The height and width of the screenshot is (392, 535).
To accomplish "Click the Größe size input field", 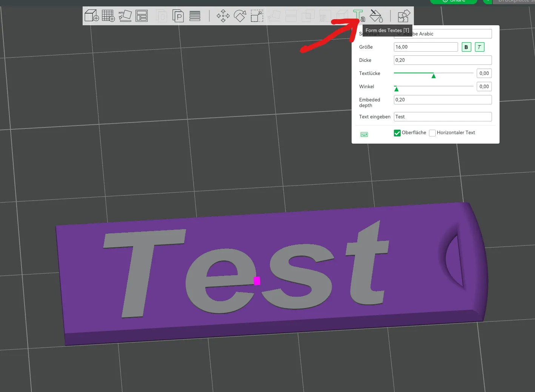I will pyautogui.click(x=426, y=47).
